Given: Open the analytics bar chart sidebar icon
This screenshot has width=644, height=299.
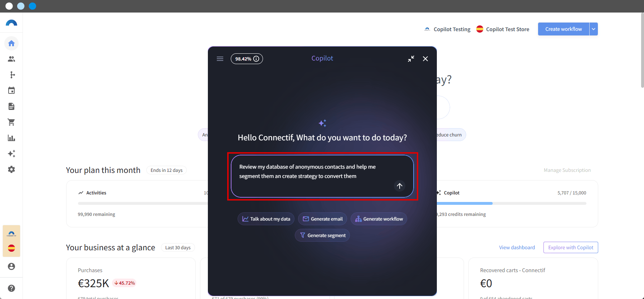Looking at the screenshot, I should coord(11,138).
